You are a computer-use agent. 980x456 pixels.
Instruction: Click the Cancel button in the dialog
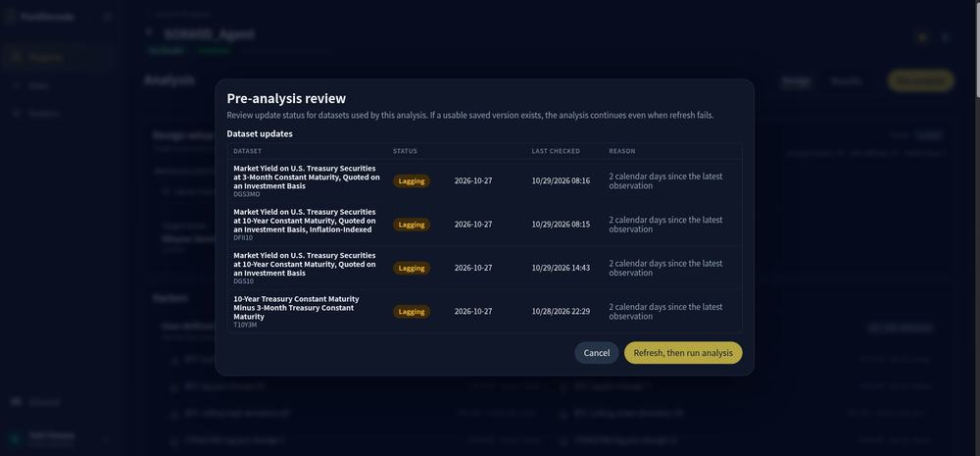tap(596, 353)
